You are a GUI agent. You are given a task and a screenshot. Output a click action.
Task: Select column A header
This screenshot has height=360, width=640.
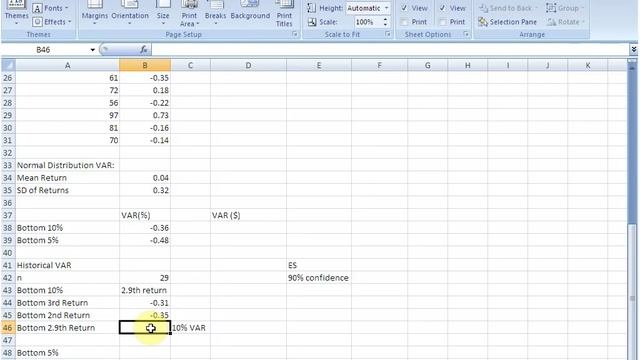pos(67,65)
